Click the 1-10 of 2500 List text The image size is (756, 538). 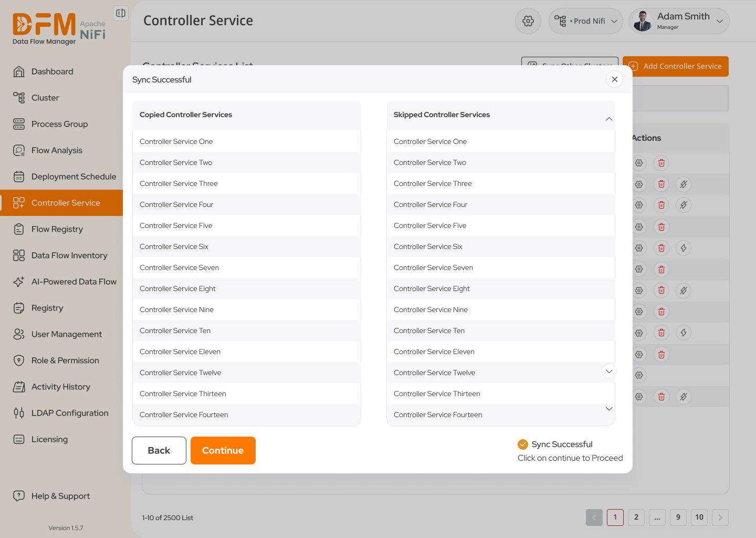tap(167, 518)
